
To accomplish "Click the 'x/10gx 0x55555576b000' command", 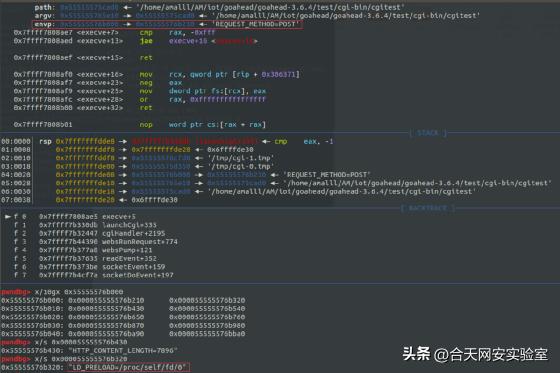I will click(79, 292).
